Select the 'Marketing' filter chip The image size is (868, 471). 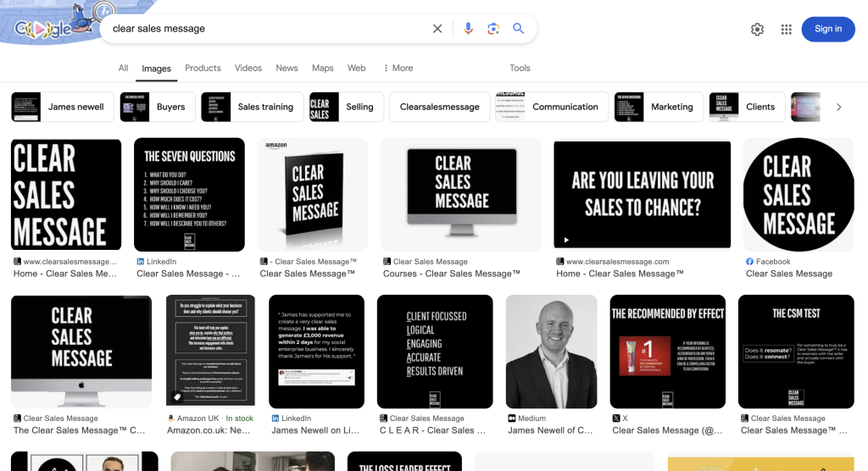659,107
